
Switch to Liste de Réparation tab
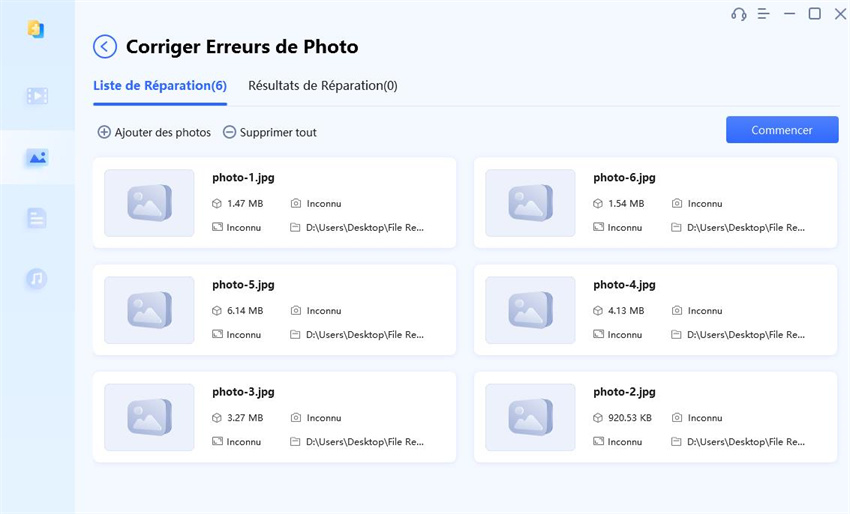pos(160,86)
